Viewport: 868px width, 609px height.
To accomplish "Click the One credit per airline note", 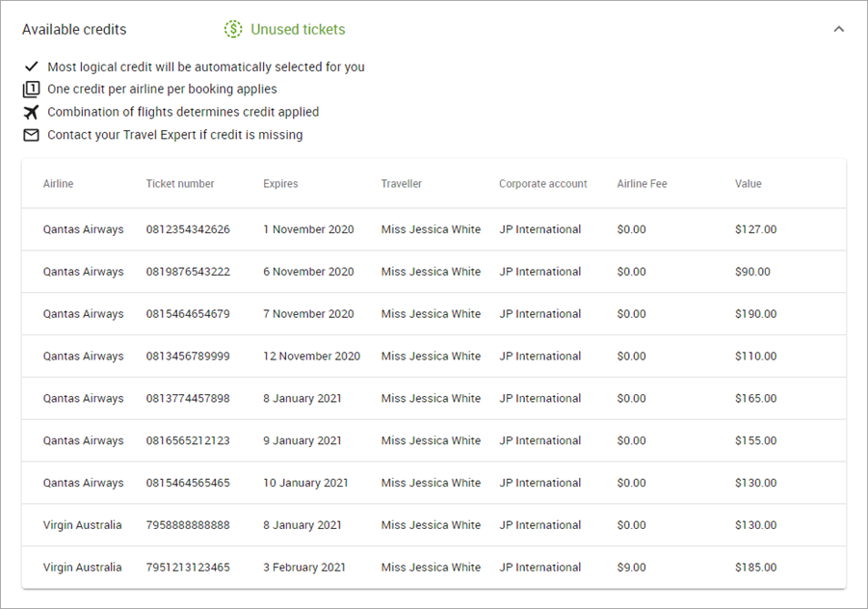I will click(x=162, y=90).
